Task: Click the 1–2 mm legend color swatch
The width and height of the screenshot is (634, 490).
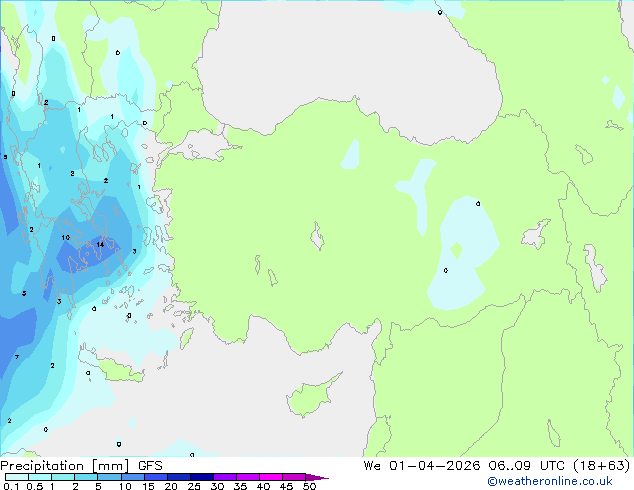Action: (63, 477)
